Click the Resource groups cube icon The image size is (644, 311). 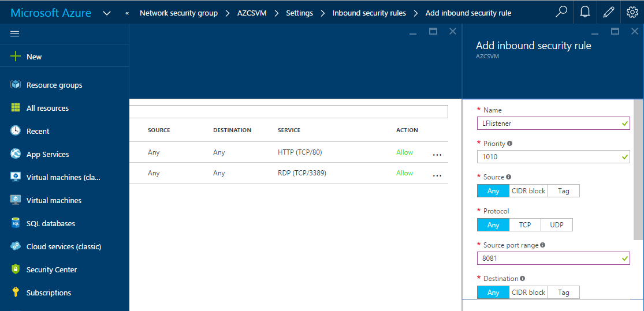(16, 85)
